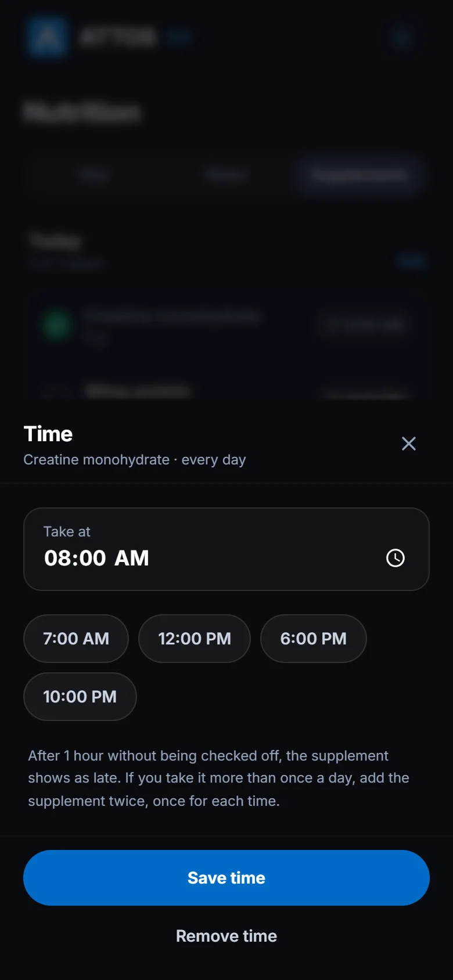453x980 pixels.
Task: Click the blurred header icon at top right
Action: (402, 37)
